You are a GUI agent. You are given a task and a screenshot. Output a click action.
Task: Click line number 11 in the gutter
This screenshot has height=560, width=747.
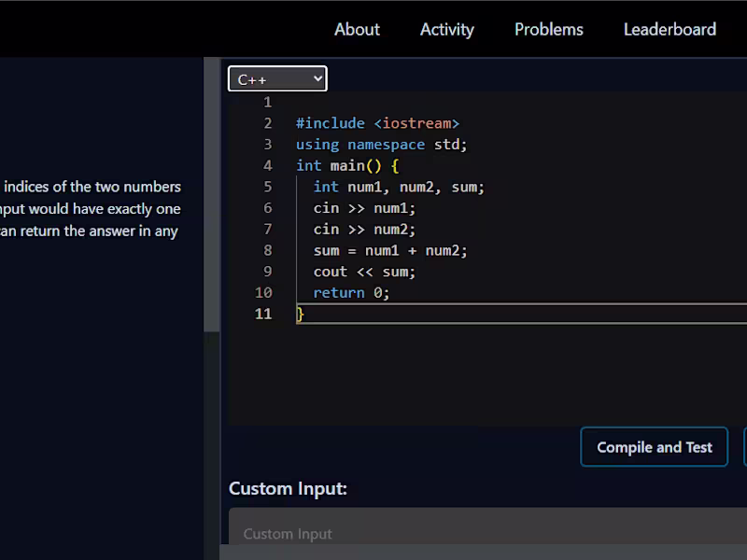point(263,315)
